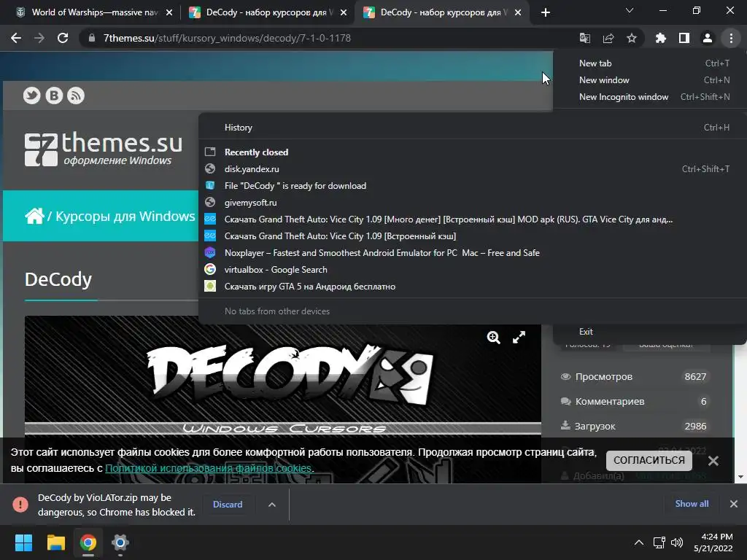
Task: Dismiss cookie banner with X
Action: point(713,461)
